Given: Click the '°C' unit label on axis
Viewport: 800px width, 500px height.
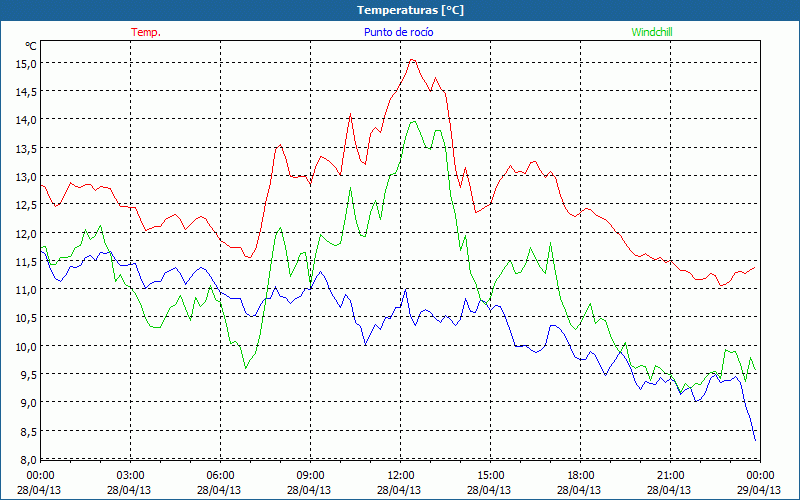Looking at the screenshot, I should 31,46.
